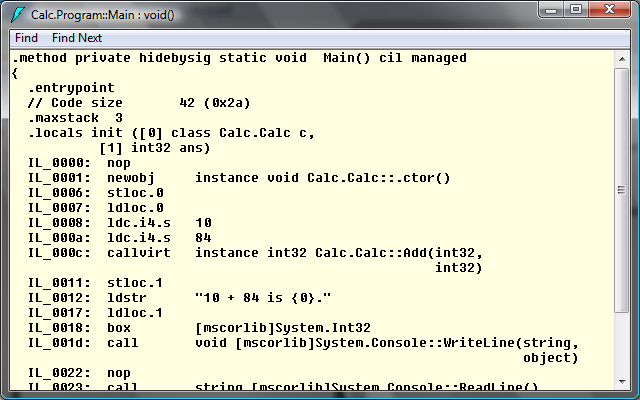This screenshot has width=640, height=400.
Task: Open the Find menu
Action: point(26,38)
